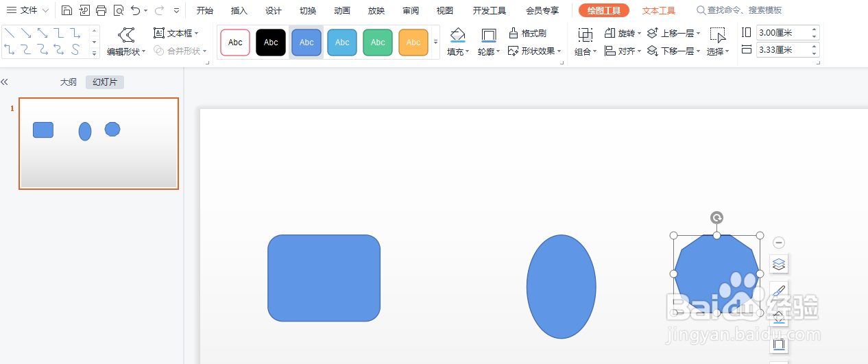Collapse the slide panel with double chevron
Image resolution: width=868 pixels, height=364 pixels.
tap(4, 82)
